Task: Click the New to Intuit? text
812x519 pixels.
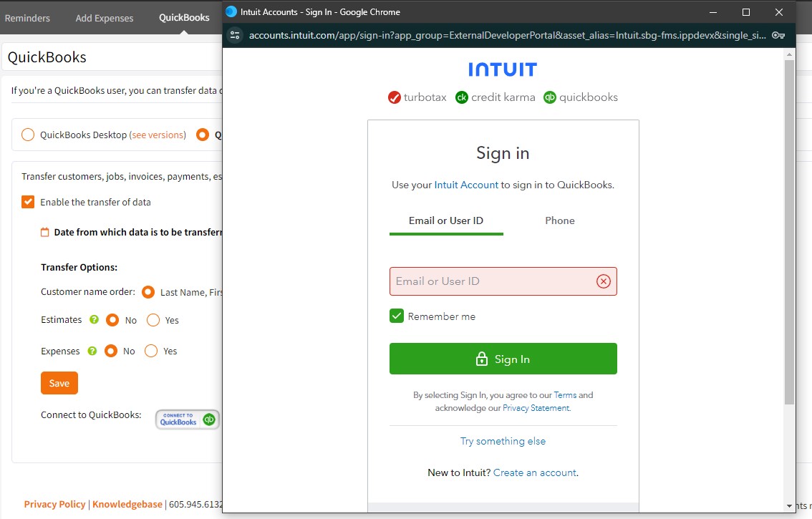Action: click(459, 473)
